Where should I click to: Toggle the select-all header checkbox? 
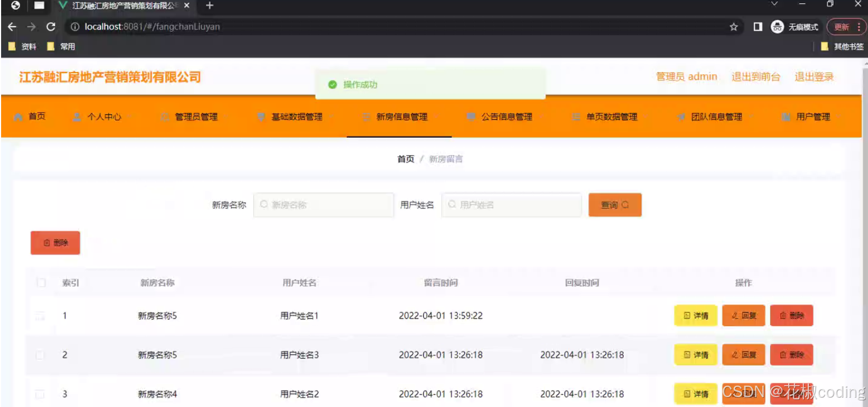click(x=40, y=282)
